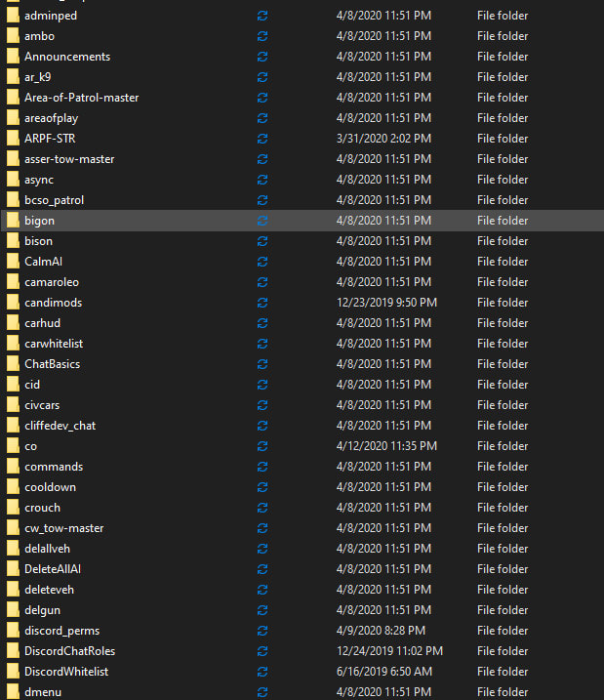Screen dimensions: 604x700
Task: Click the date 4/9/2020 8:28 PM
Action: tap(381, 632)
